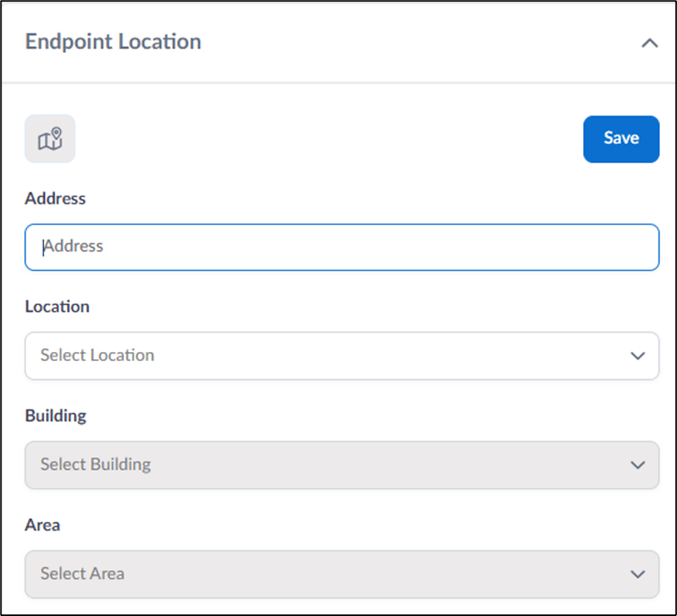Open the Select Location dropdown

coord(342,356)
